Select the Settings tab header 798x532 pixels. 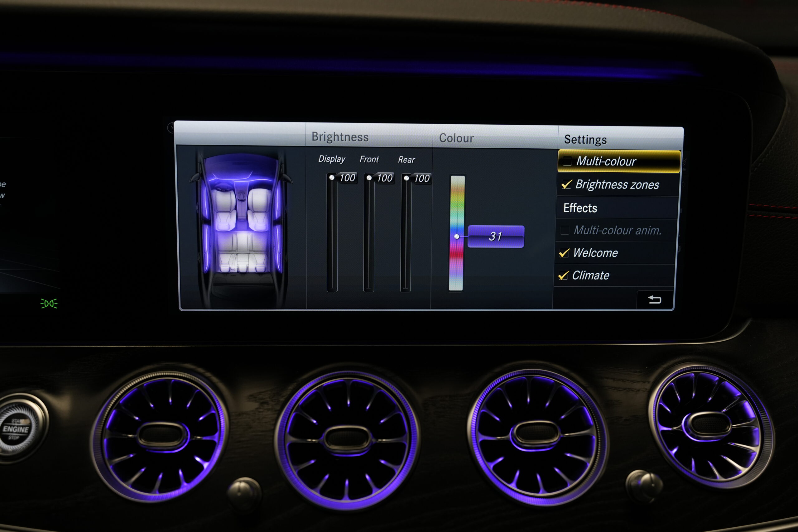585,139
